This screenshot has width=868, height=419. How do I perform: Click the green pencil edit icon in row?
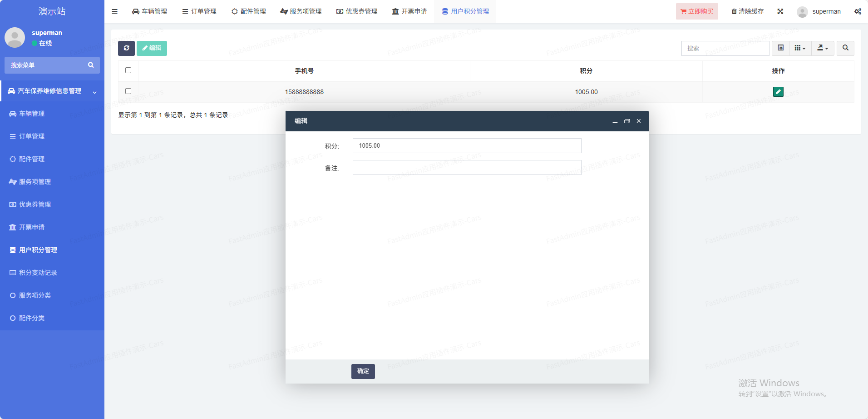coord(778,92)
